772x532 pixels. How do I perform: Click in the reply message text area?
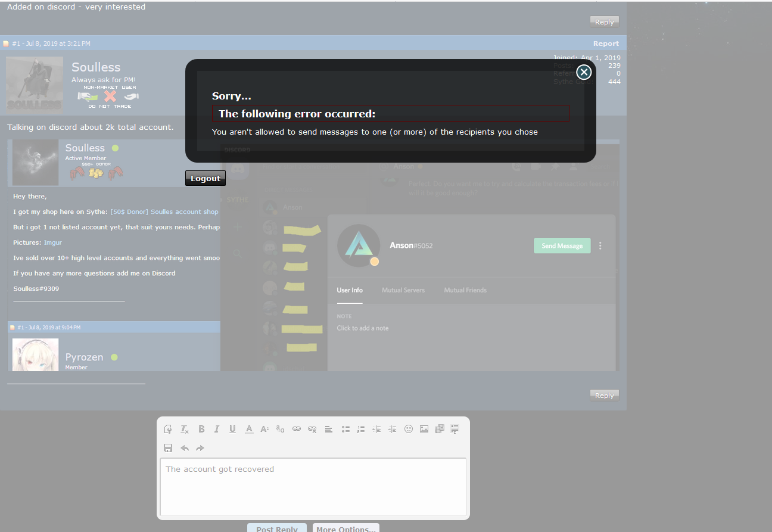tap(313, 487)
